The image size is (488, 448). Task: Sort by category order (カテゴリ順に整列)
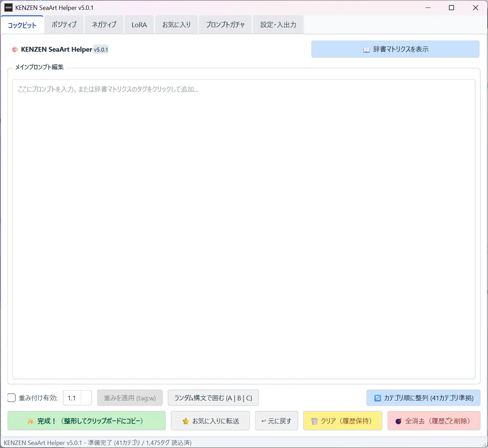(423, 398)
